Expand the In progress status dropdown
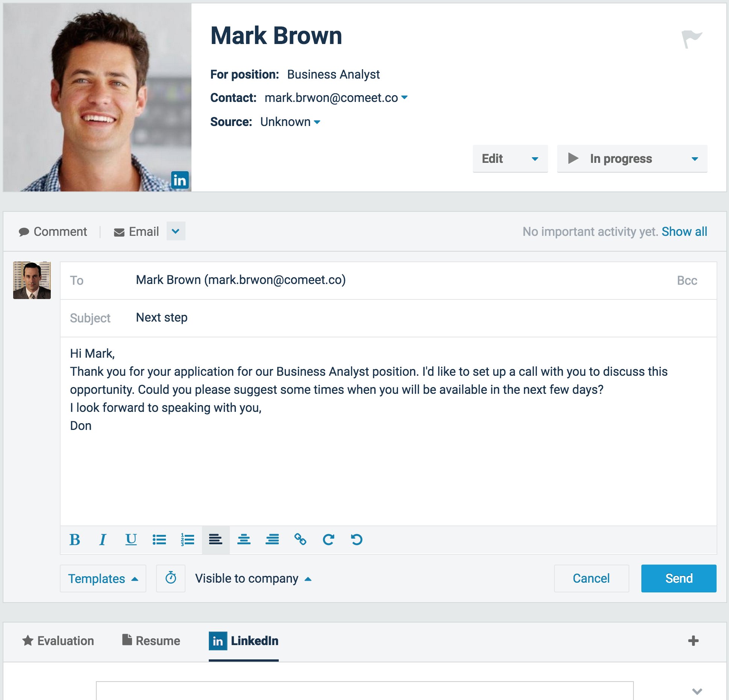729x700 pixels. pyautogui.click(x=694, y=159)
